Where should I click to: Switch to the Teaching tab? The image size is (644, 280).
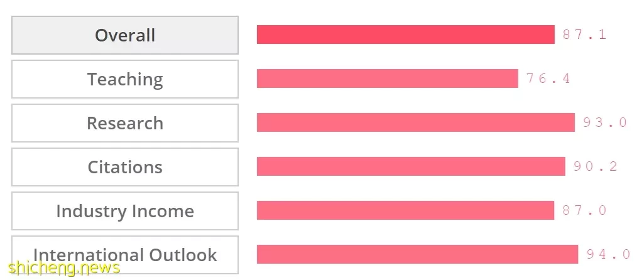tap(125, 79)
